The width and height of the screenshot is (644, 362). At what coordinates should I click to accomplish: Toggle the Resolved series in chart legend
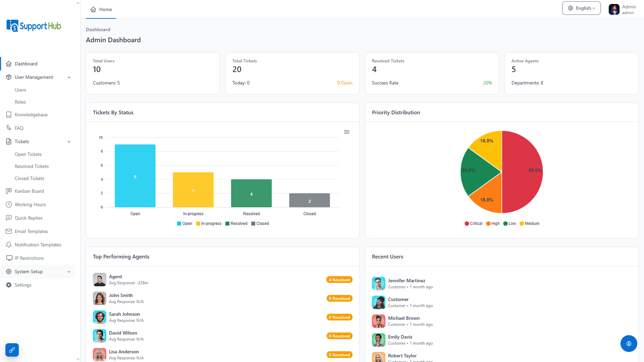tap(236, 224)
